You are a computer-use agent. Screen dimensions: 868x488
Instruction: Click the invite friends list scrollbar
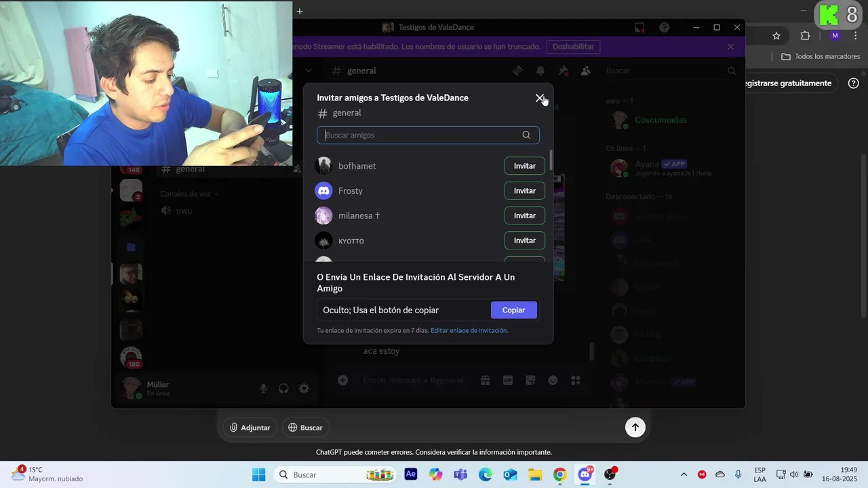tap(551, 161)
